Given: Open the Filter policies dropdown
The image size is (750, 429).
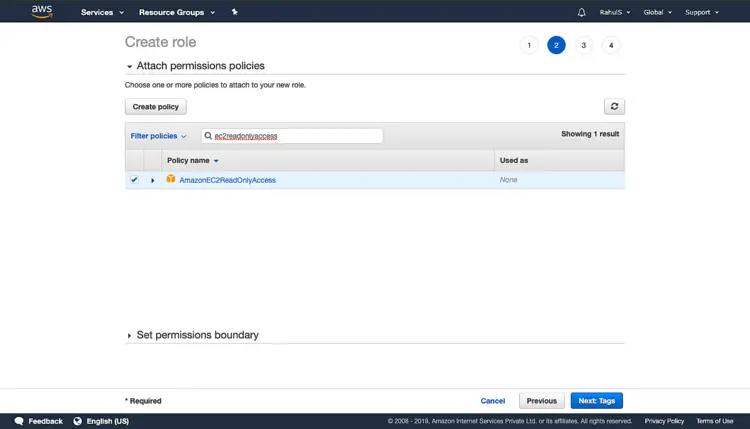Looking at the screenshot, I should click(158, 136).
